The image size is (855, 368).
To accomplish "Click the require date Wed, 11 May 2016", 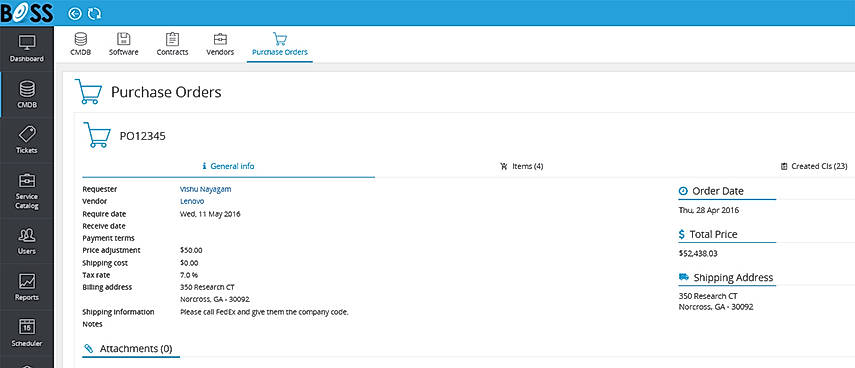I will click(210, 214).
